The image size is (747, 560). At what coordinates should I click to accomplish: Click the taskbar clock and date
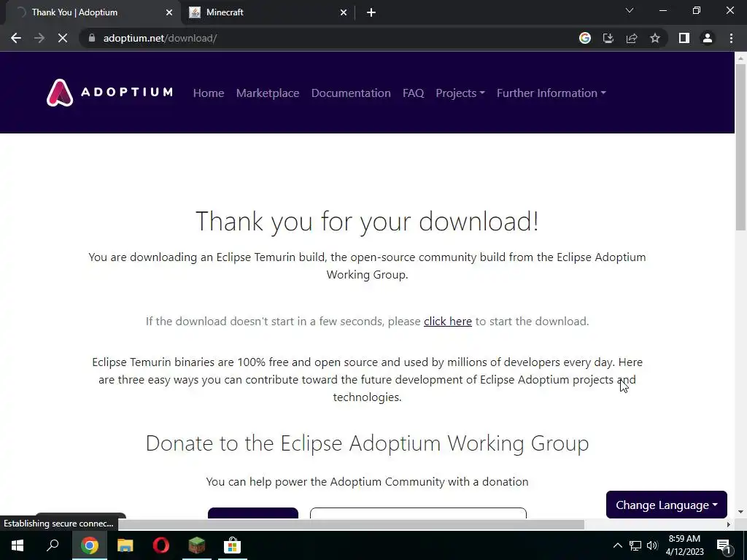[684, 545]
